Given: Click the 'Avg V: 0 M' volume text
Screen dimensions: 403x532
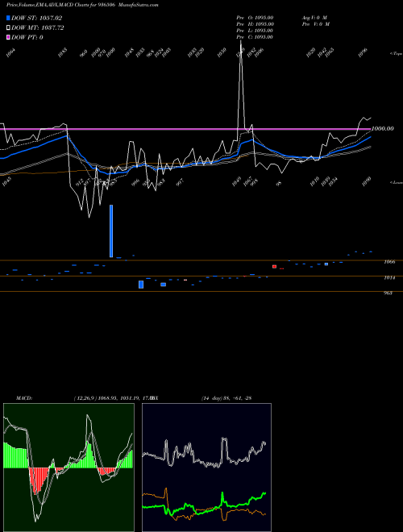Looking at the screenshot, I should (314, 17).
